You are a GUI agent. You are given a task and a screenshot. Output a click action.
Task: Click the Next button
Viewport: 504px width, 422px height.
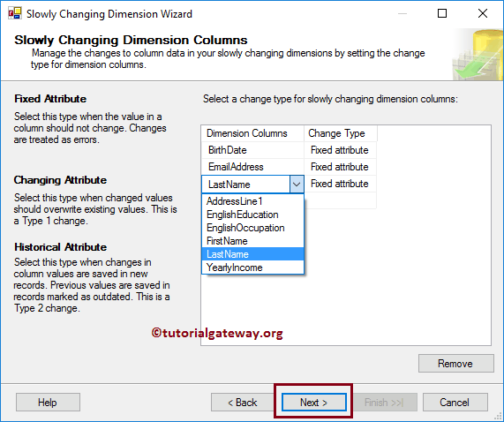click(x=314, y=402)
